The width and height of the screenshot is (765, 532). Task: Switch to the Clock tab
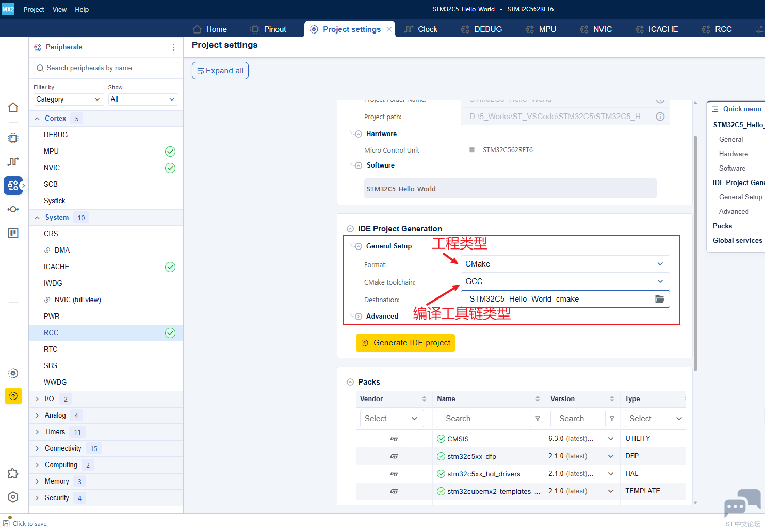[420, 29]
